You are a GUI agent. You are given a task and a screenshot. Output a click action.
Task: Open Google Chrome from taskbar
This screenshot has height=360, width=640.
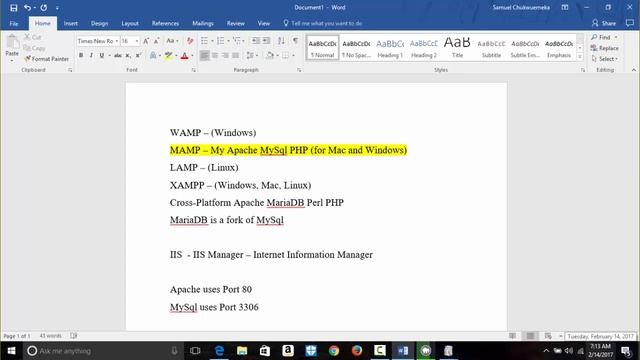tap(334, 351)
